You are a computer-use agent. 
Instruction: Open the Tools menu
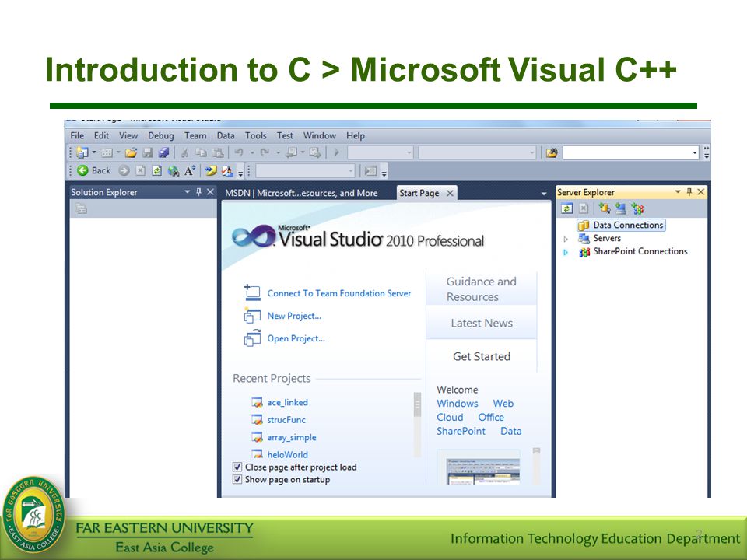click(x=256, y=135)
